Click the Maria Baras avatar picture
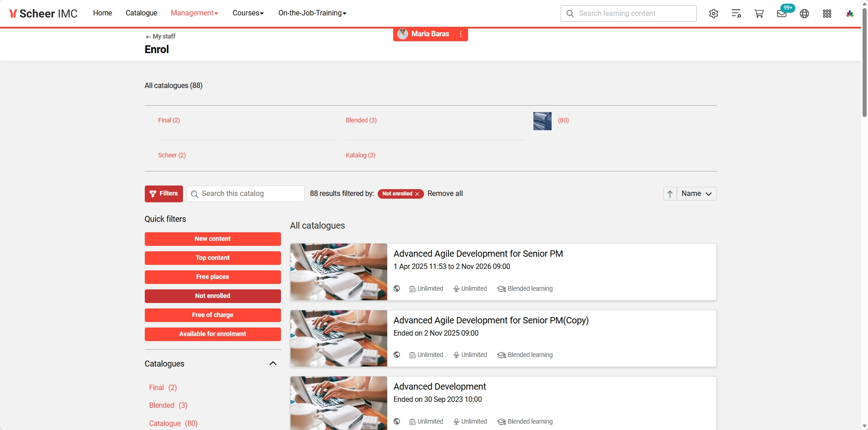Screen dimensions: 868x430 (x=403, y=34)
